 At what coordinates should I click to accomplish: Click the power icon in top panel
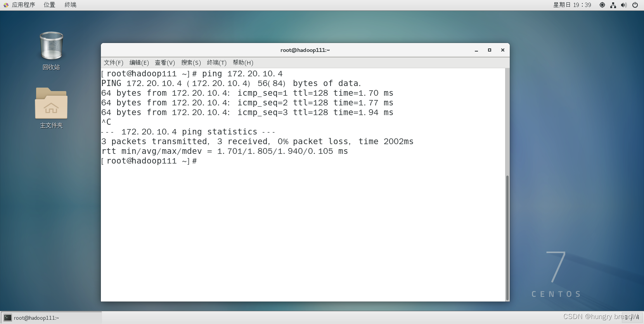635,5
